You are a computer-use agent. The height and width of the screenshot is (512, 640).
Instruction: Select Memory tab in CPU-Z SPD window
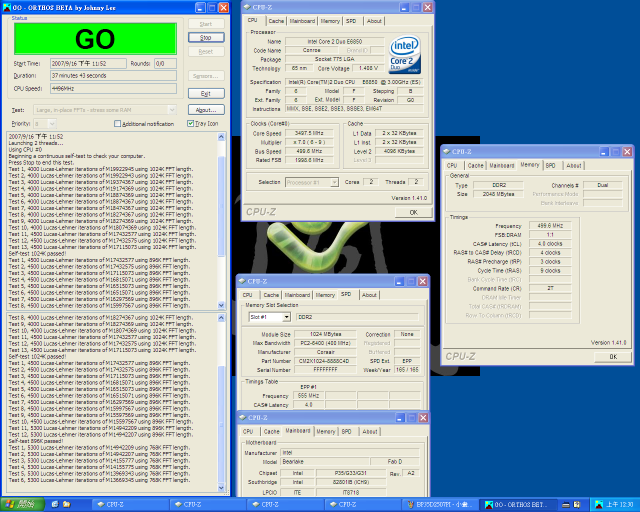[325, 295]
